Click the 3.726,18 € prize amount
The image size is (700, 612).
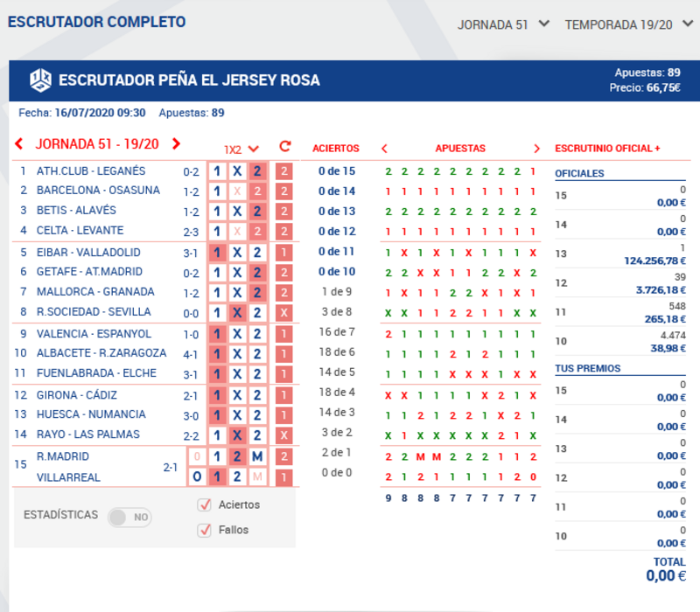[661, 290]
